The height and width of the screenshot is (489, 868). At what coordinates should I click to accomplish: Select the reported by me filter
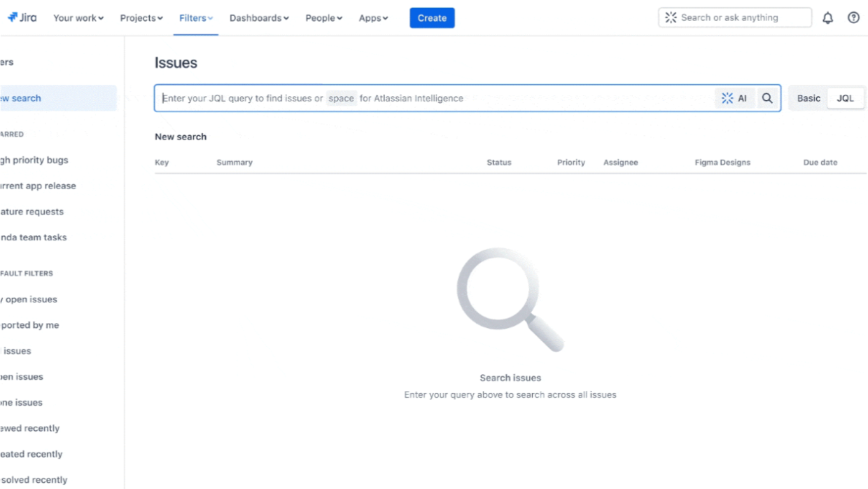click(x=31, y=325)
